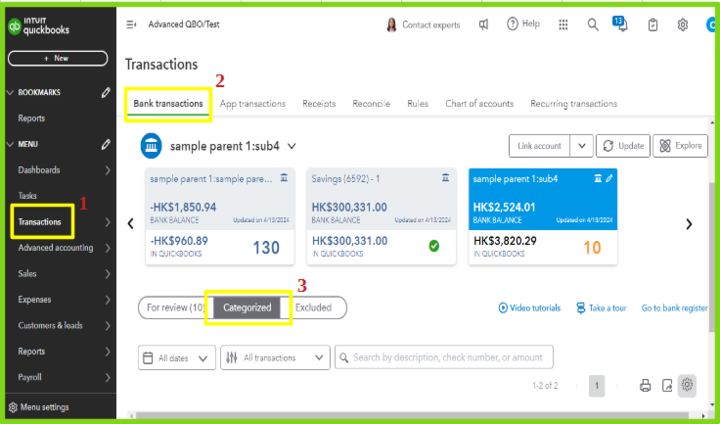
Task: Click the Explore button
Action: pyautogui.click(x=681, y=146)
